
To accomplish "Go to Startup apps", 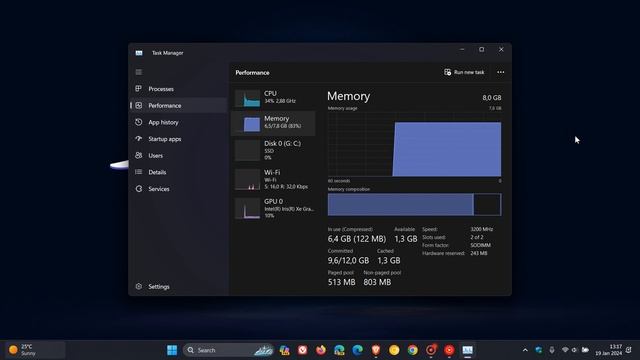I will pos(178,139).
